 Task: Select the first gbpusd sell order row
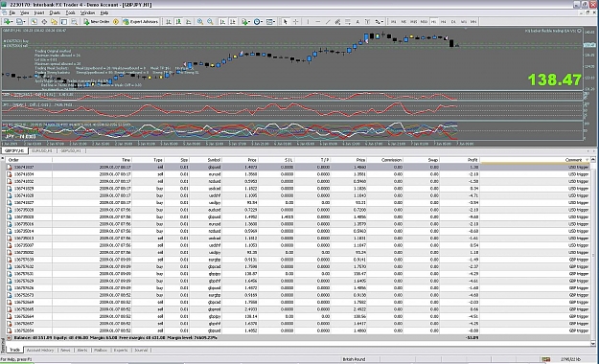[x=298, y=167]
